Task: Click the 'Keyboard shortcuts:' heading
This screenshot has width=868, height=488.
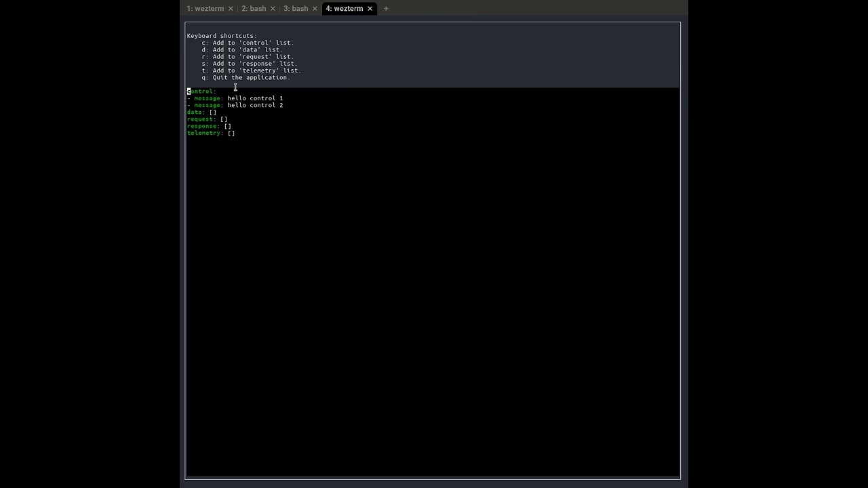Action: click(222, 36)
